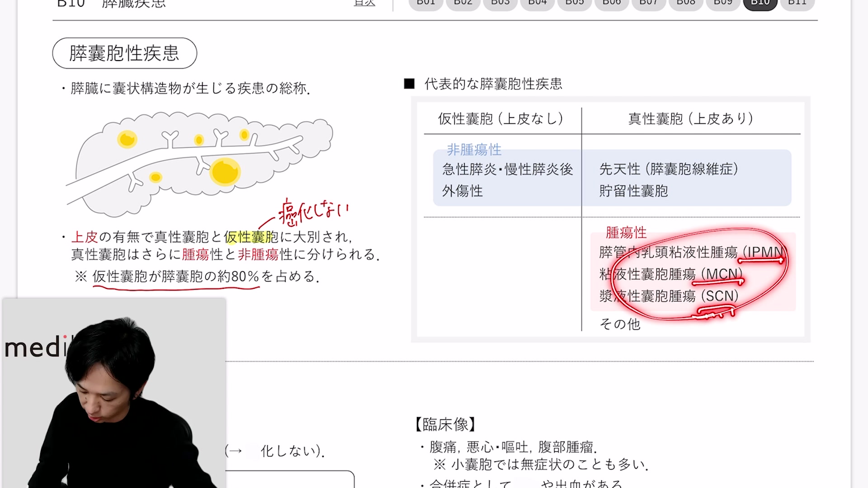Click the lecturer webcam video overlay
This screenshot has width=868, height=488.
click(x=114, y=393)
